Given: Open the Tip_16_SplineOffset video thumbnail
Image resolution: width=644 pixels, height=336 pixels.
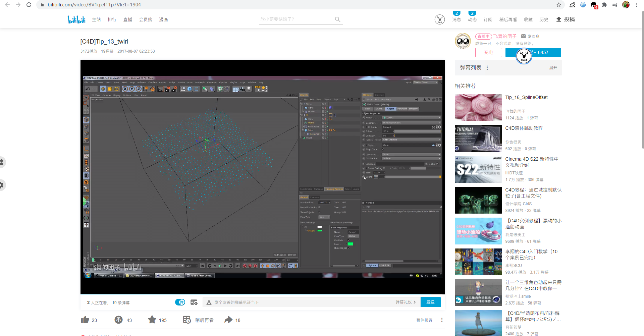Looking at the screenshot, I should (478, 108).
